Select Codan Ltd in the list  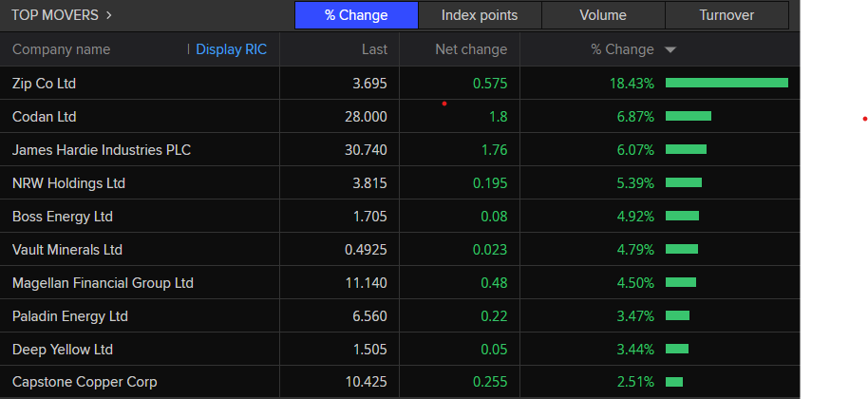pos(44,117)
